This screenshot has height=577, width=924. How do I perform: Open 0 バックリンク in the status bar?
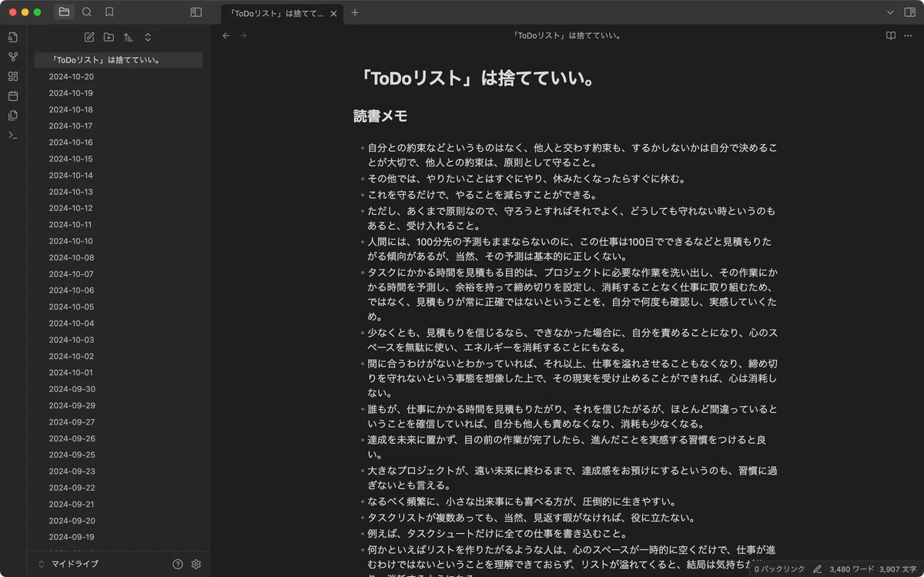coord(779,569)
